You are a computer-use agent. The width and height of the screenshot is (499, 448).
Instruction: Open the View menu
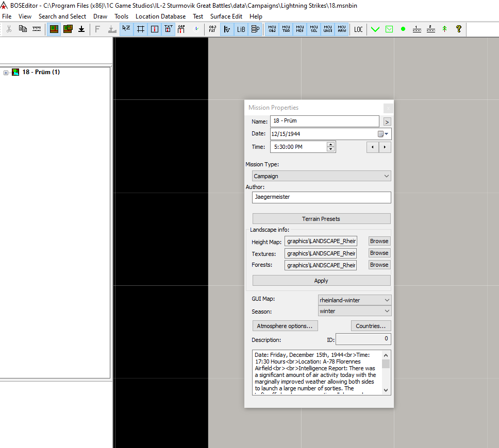(25, 16)
